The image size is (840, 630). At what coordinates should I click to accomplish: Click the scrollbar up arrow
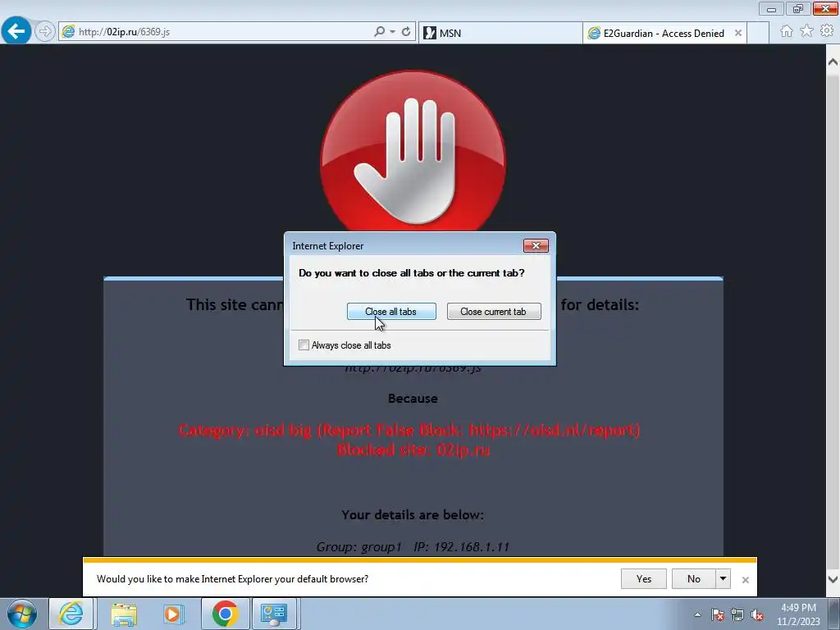(833, 62)
